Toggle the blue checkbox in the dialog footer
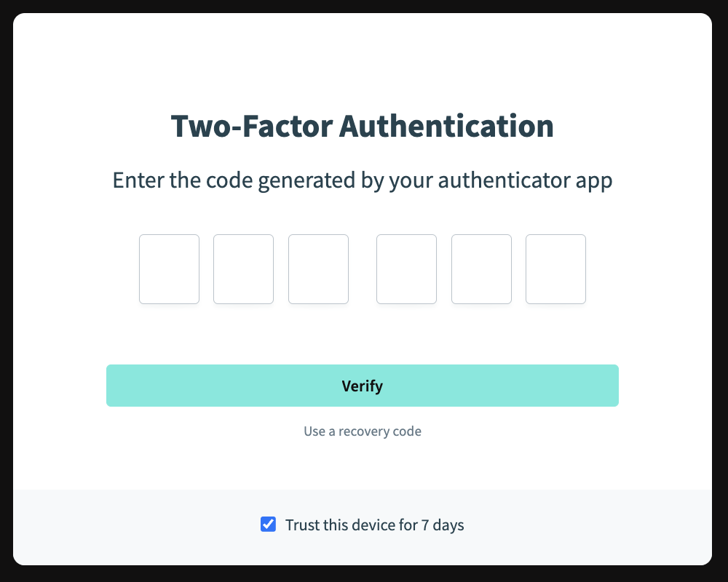 [x=268, y=525]
